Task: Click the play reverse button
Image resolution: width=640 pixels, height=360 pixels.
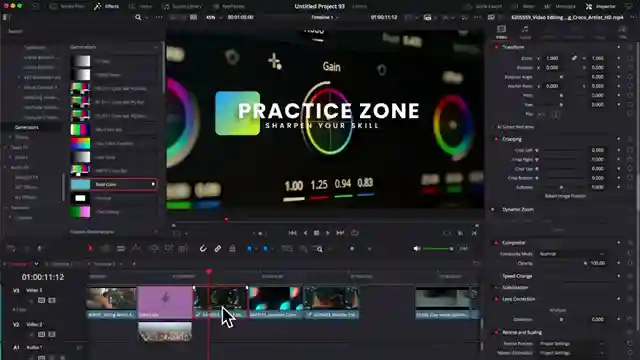Action: click(x=305, y=233)
